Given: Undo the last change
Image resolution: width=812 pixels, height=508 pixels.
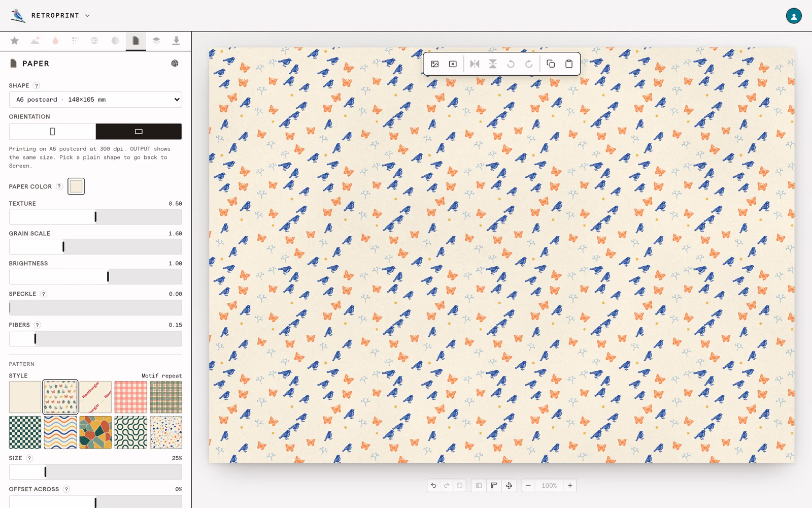Looking at the screenshot, I should pos(434,486).
